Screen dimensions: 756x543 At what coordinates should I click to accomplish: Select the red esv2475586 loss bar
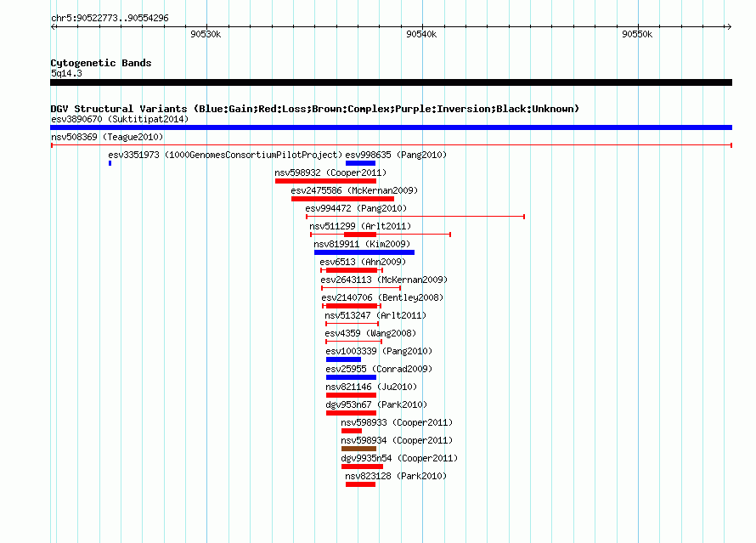click(x=342, y=199)
